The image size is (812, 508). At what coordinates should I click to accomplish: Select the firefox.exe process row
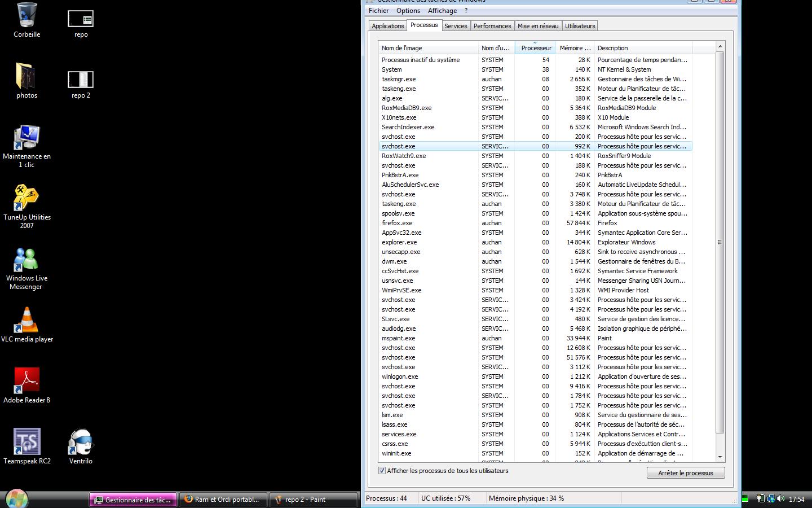[x=535, y=223]
